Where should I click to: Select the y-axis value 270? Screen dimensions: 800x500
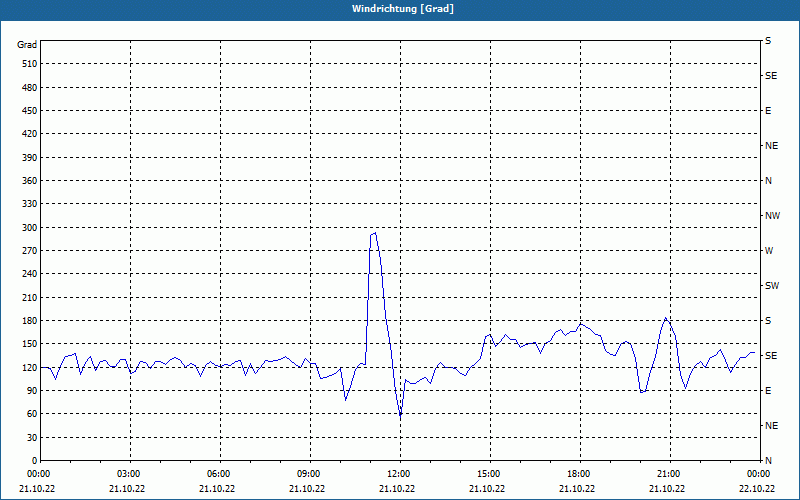(x=30, y=251)
